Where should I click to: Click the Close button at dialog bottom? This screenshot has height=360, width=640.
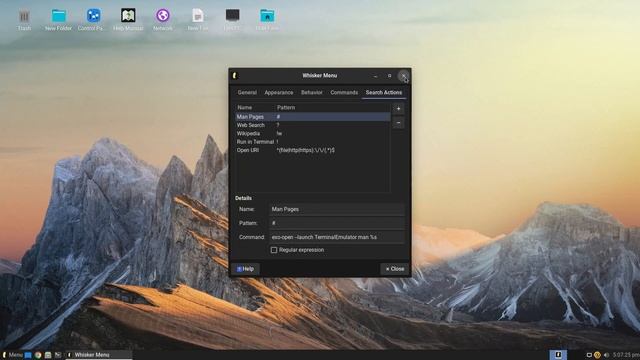coord(395,269)
